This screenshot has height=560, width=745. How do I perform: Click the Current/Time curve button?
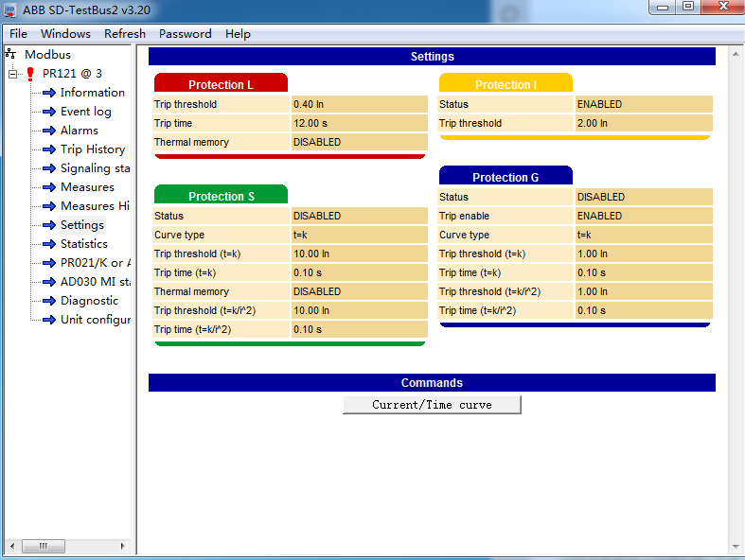click(432, 405)
